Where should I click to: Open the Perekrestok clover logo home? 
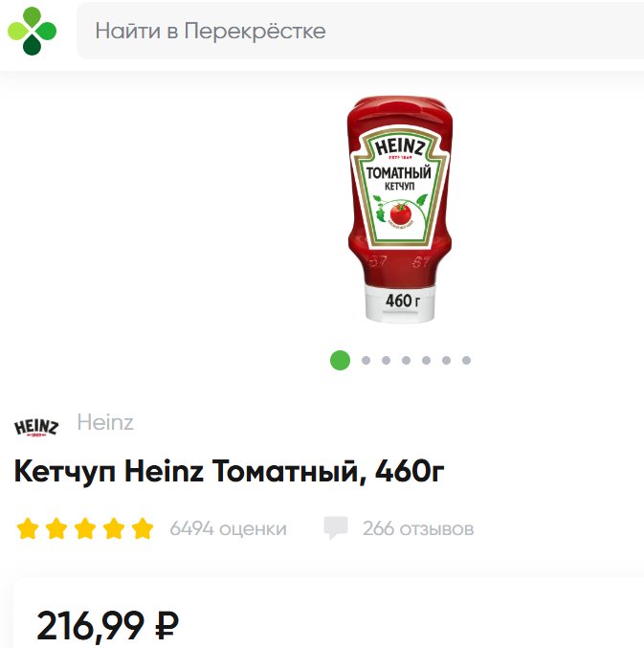33,31
